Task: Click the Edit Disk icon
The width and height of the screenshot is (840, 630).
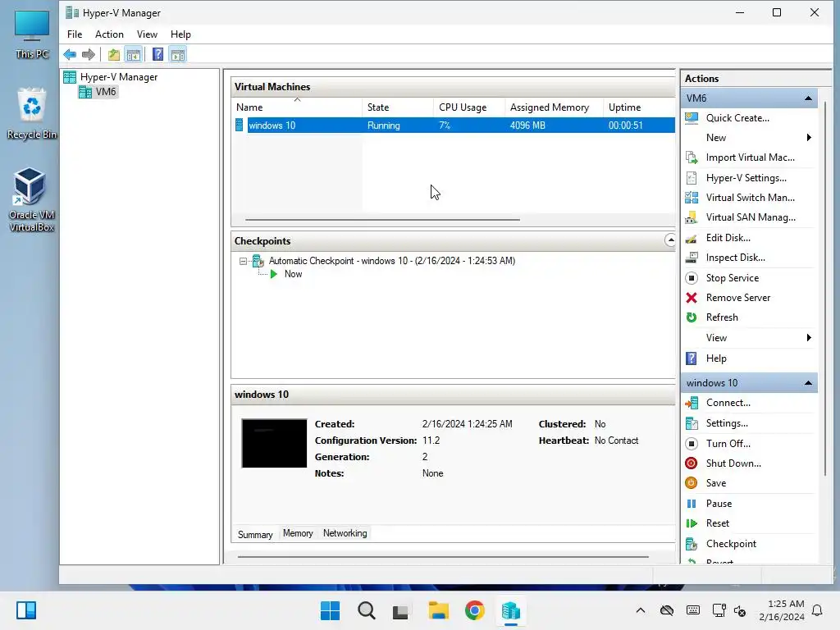Action: click(x=692, y=238)
